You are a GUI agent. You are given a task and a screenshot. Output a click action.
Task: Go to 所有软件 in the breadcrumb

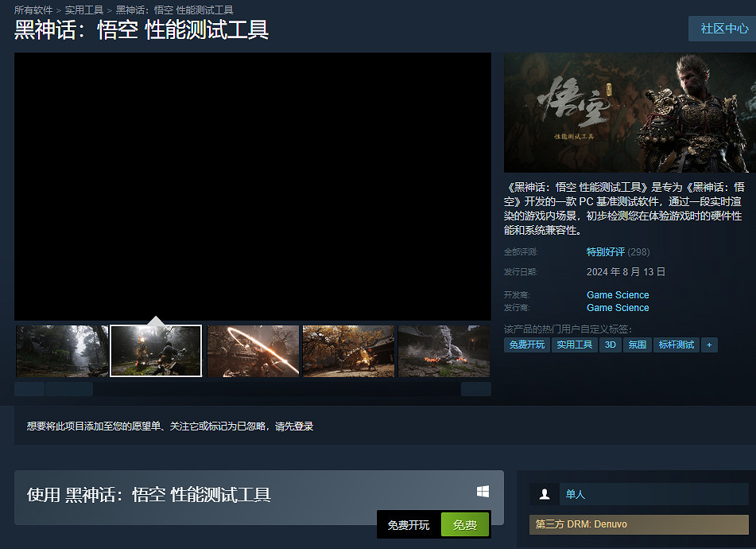coord(33,10)
